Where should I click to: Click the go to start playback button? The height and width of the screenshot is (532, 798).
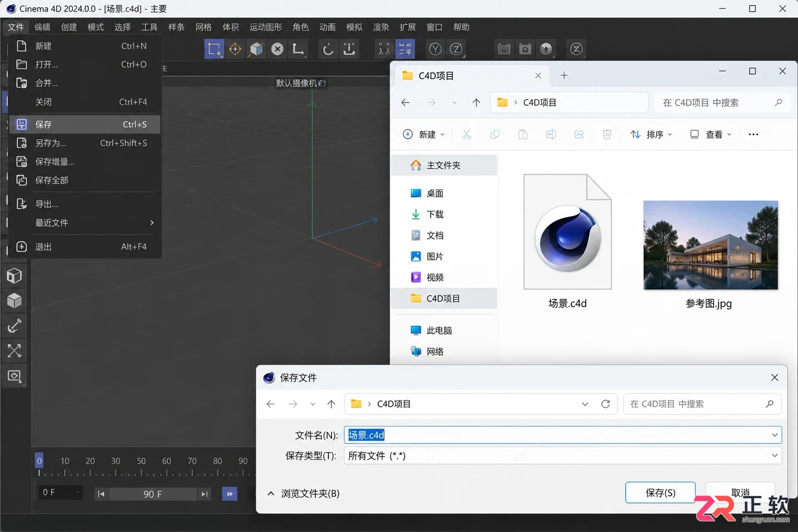(101, 494)
